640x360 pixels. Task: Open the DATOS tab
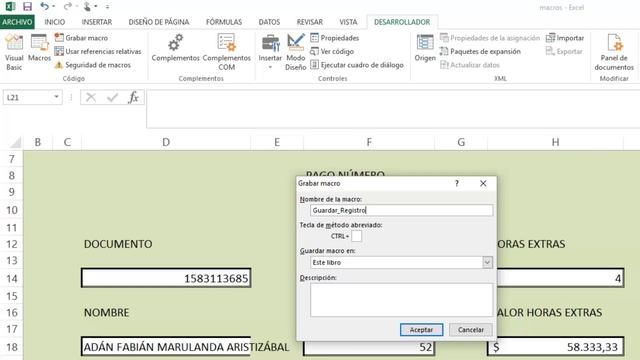pyautogui.click(x=269, y=22)
